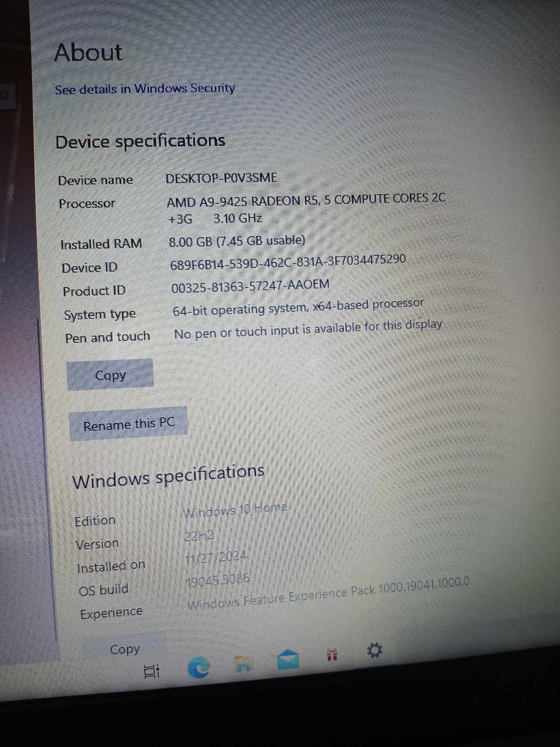This screenshot has width=560, height=747.
Task: Click the Windows 10 Home edition value
Action: click(235, 510)
